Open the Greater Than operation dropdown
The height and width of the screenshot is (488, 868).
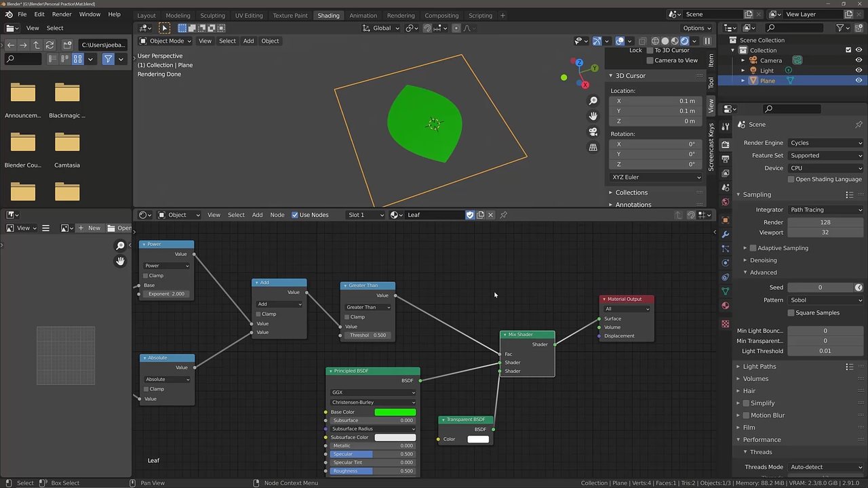(368, 307)
